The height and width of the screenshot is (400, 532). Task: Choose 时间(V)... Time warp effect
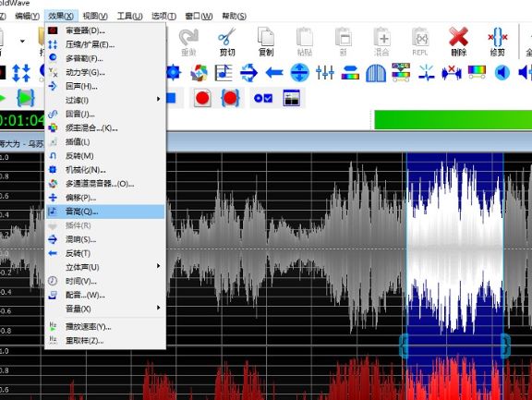pyautogui.click(x=105, y=281)
